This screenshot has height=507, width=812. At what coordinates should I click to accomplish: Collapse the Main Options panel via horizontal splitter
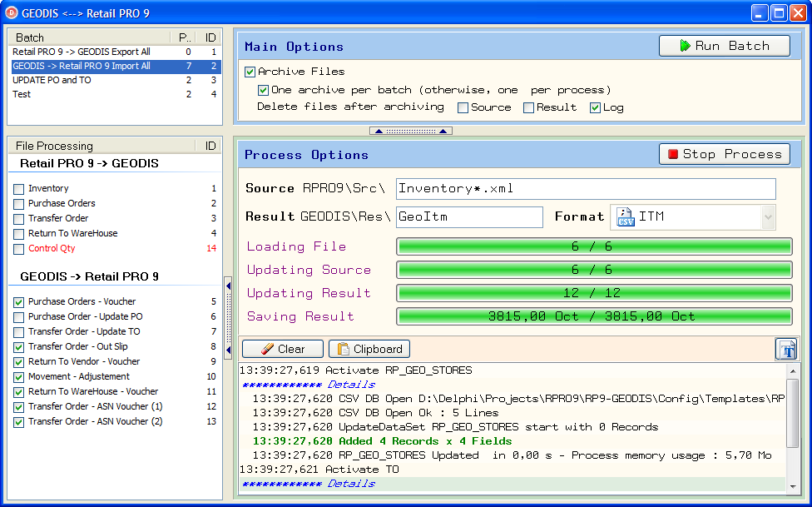(x=410, y=131)
